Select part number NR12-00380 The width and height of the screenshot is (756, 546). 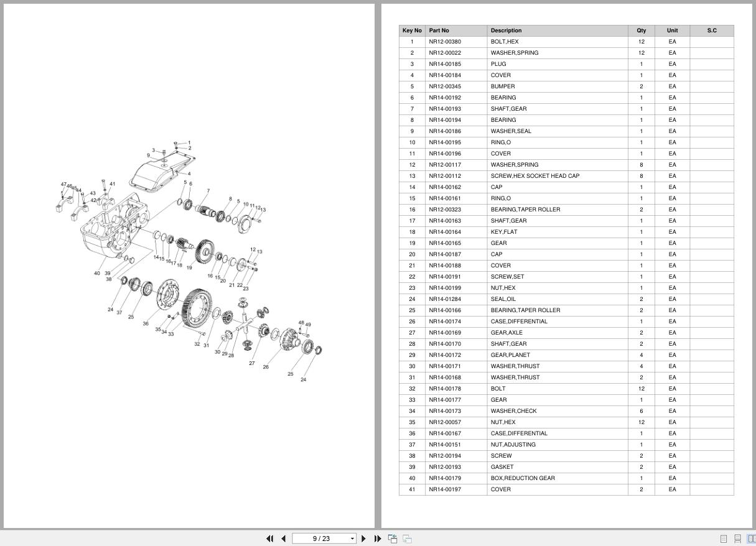pos(445,42)
